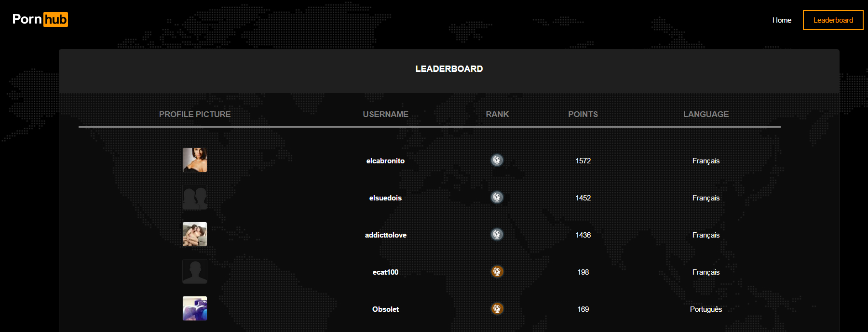The image size is (868, 332).
Task: Select username ecat100
Action: tap(385, 272)
